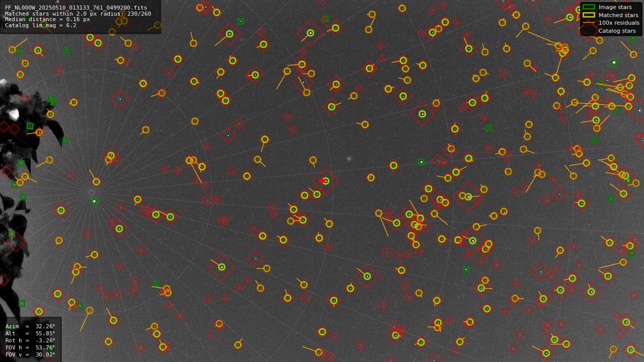This screenshot has width=644, height=362.
Task: Click the red arrow marker at image center
Action: pos(322,181)
